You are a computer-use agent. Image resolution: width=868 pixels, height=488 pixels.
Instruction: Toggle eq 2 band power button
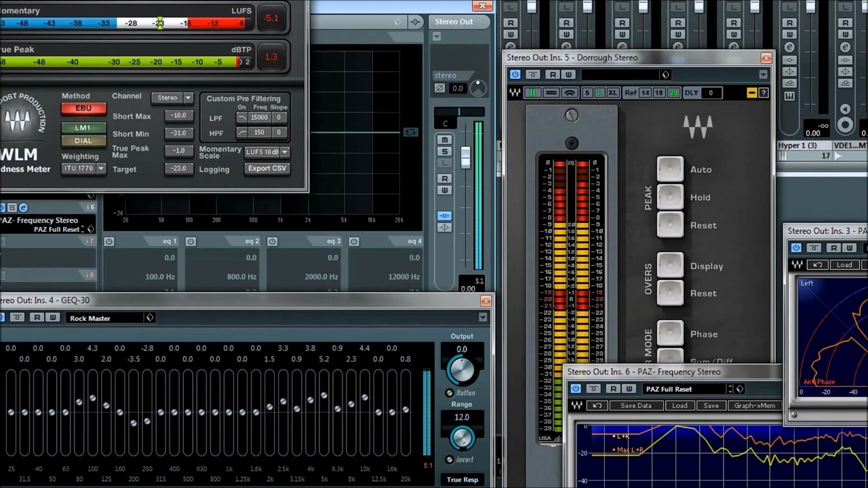[x=191, y=241]
